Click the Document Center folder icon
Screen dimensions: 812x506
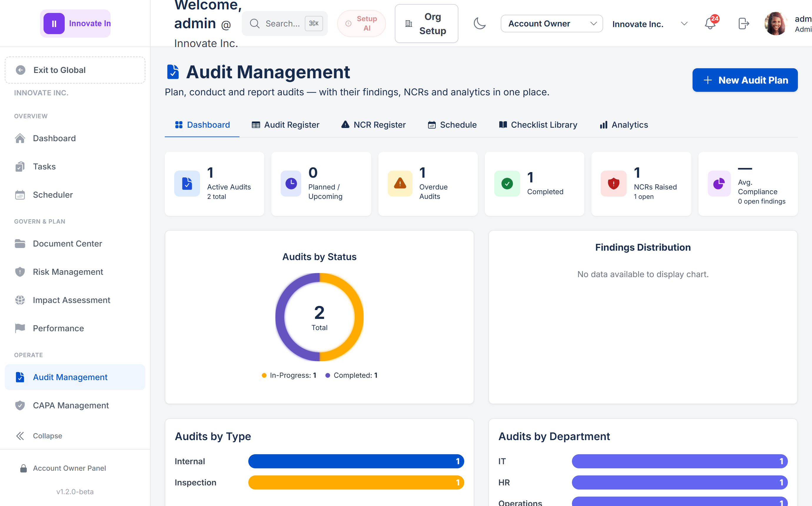[x=20, y=244]
